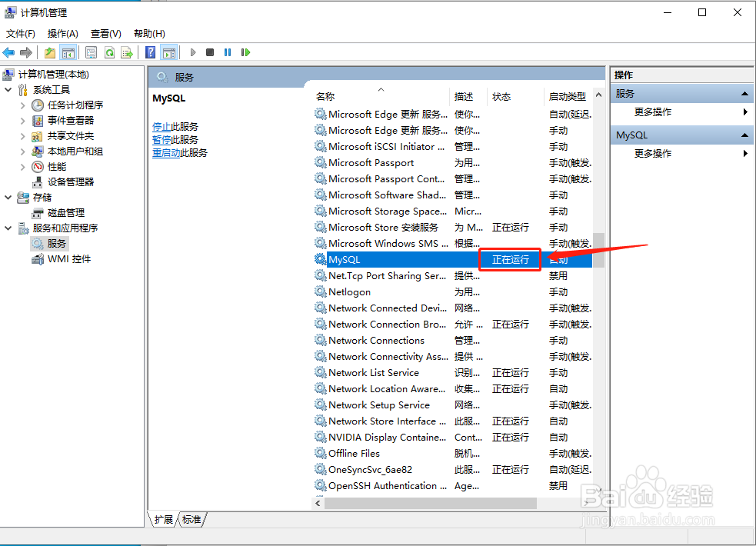Open the 查看(V) menu
The image size is (756, 546).
(x=106, y=34)
